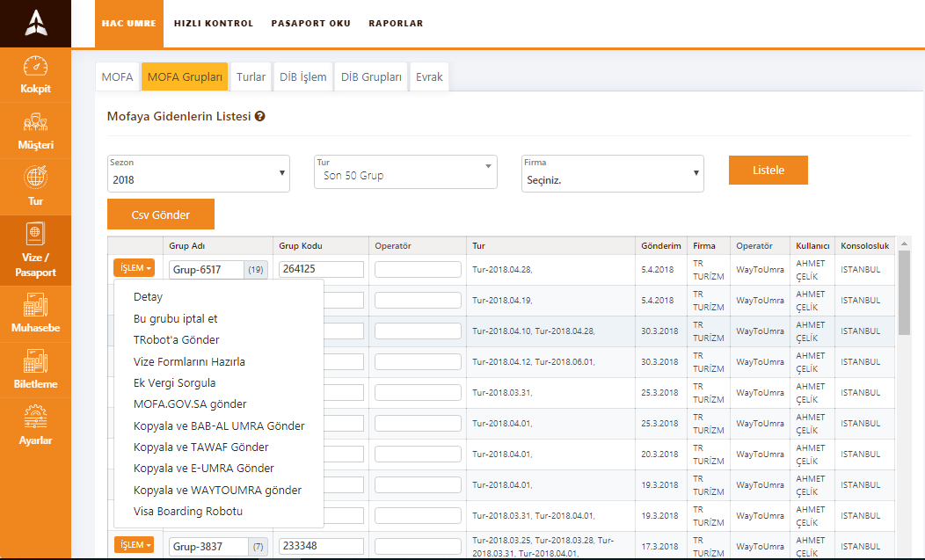Click Grup Kodu field with 233348

click(321, 546)
